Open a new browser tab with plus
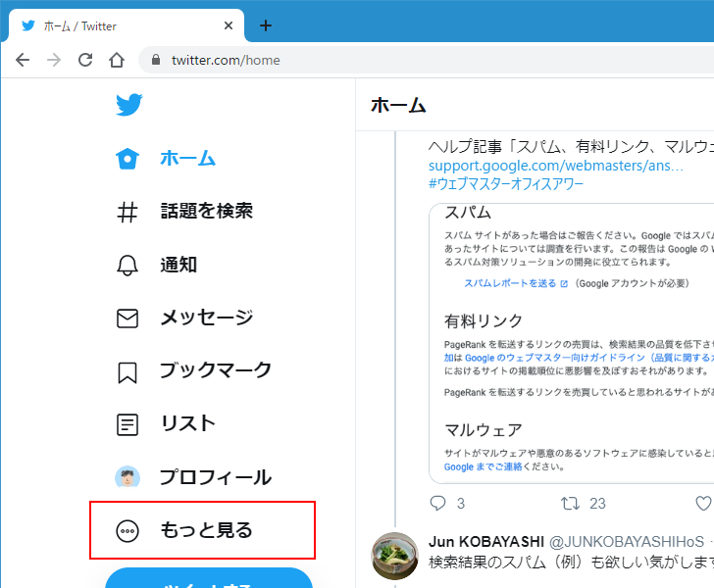The width and height of the screenshot is (714, 588). [266, 25]
